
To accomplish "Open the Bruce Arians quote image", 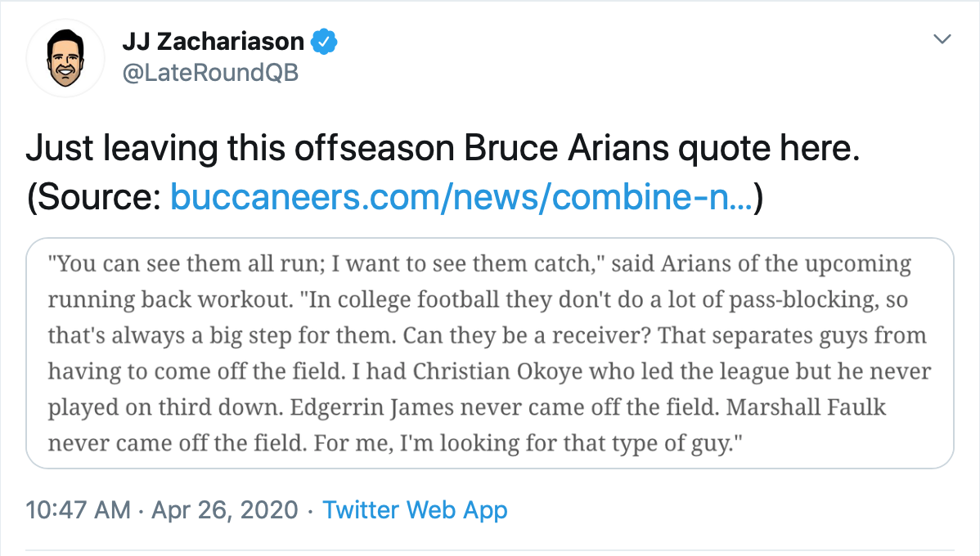I will coord(489,353).
